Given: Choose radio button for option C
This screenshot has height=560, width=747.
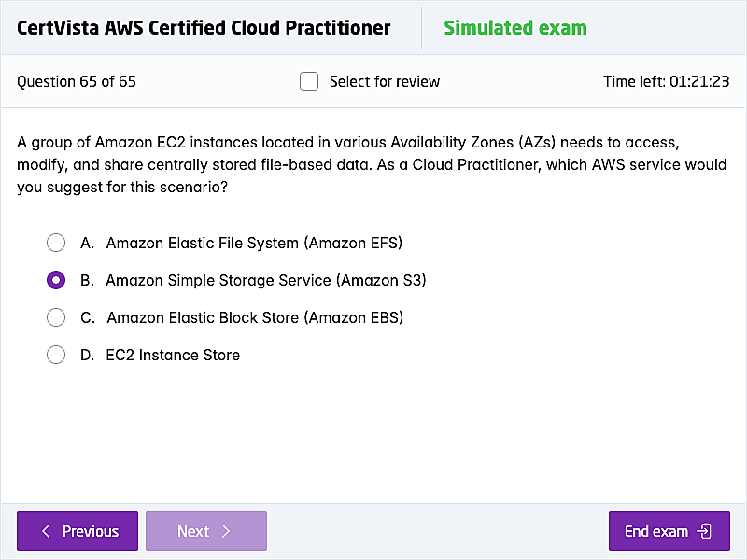Looking at the screenshot, I should click(56, 317).
